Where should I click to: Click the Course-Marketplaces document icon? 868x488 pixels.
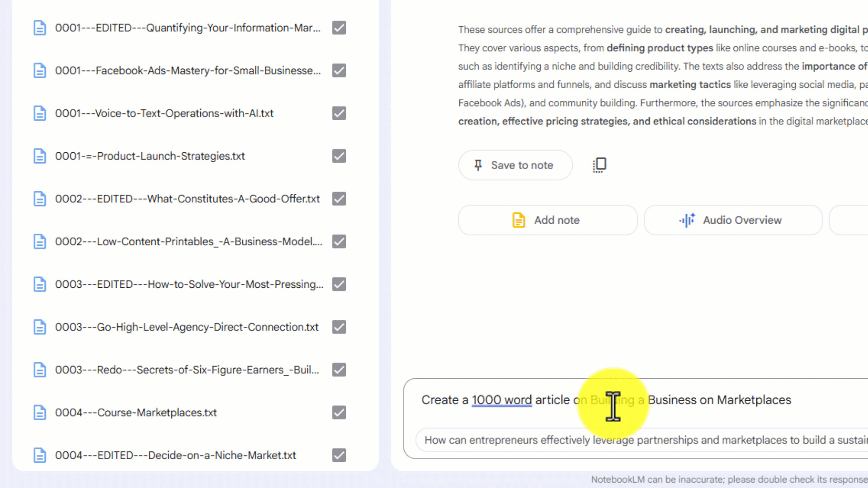point(40,413)
